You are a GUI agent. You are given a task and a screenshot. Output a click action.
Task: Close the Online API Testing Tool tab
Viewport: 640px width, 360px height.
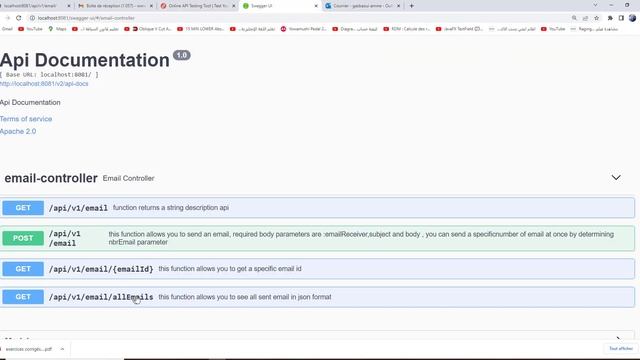[234, 6]
